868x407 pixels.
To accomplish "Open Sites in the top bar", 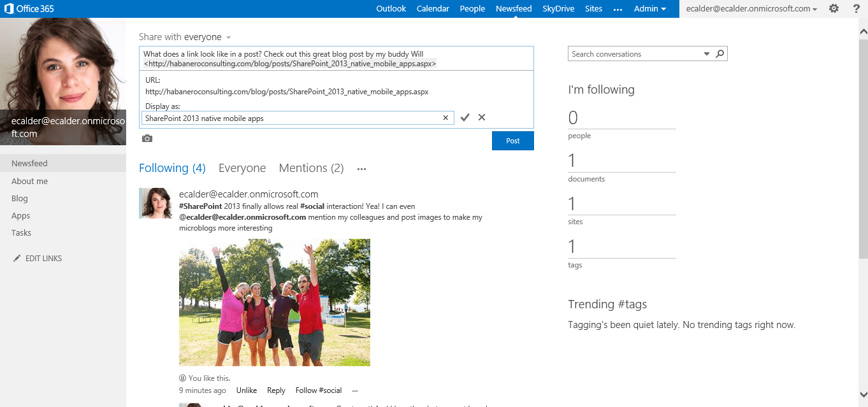I will pyautogui.click(x=593, y=9).
